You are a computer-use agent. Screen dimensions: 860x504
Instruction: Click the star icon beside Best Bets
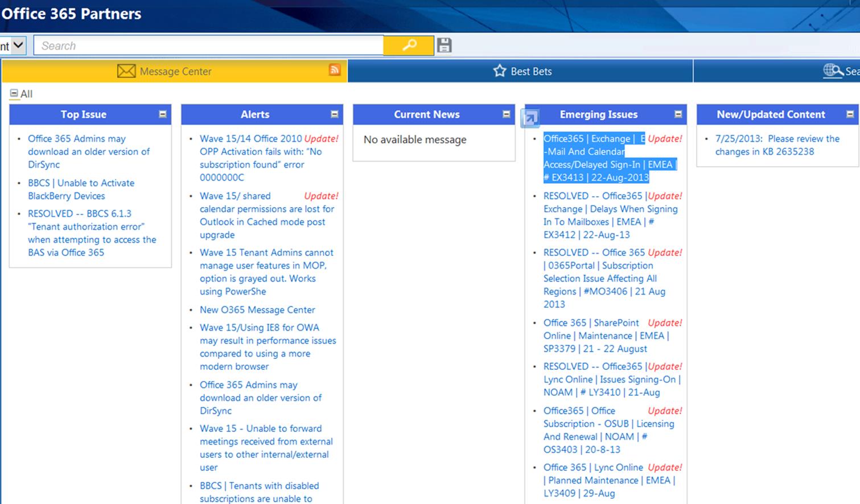[500, 71]
